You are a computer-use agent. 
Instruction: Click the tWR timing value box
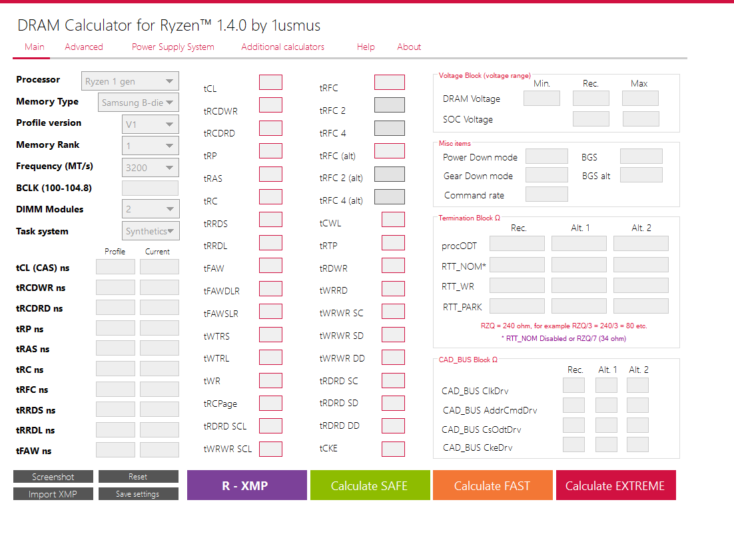tap(270, 380)
